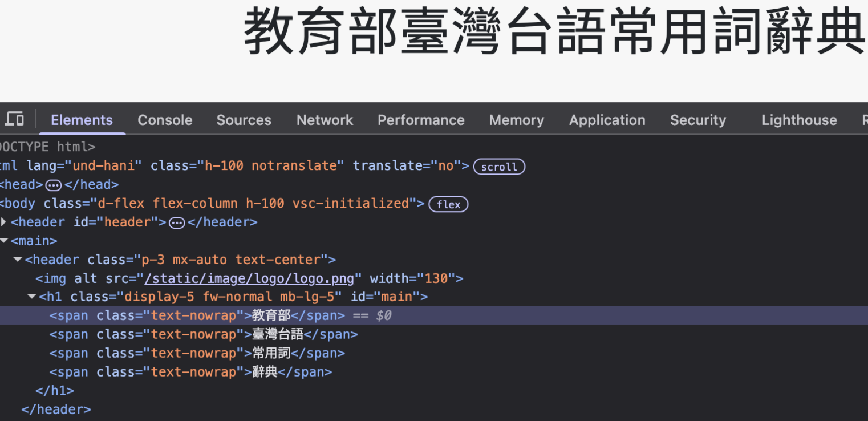Open the Performance tab

click(x=421, y=120)
